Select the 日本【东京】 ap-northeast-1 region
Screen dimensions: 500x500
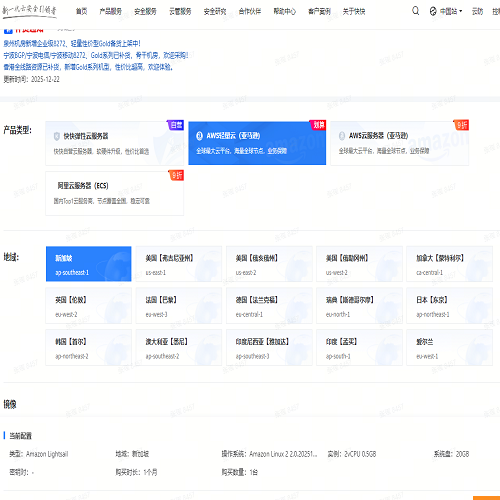(x=449, y=306)
